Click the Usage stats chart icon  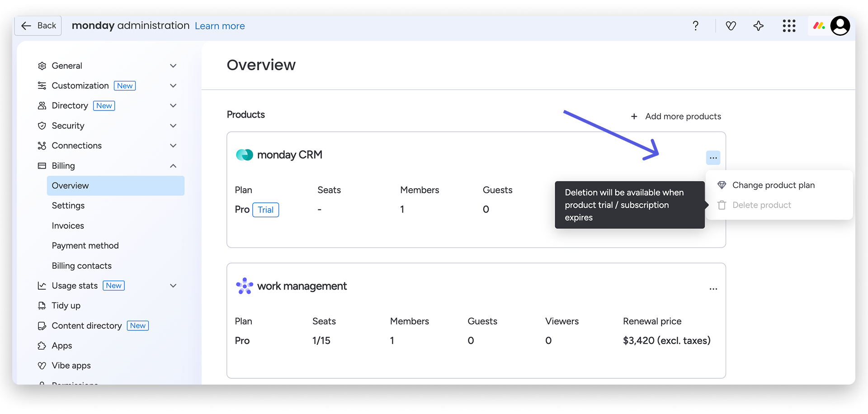42,286
